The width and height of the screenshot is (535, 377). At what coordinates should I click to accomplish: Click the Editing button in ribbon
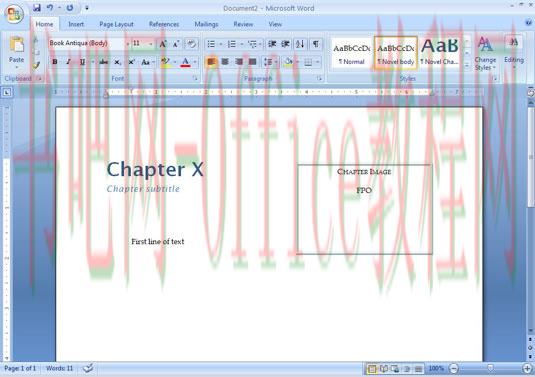[514, 51]
